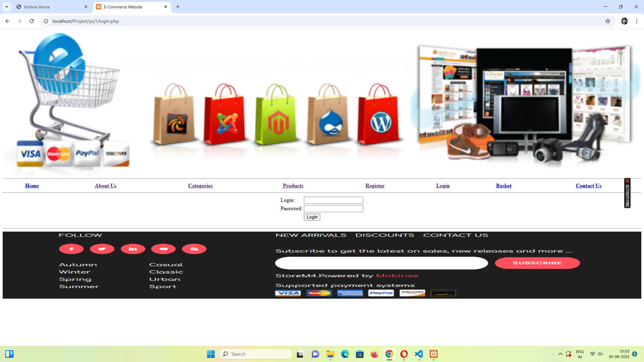Submit the form with Login button
Viewport: 644px width, 362px height.
312,217
